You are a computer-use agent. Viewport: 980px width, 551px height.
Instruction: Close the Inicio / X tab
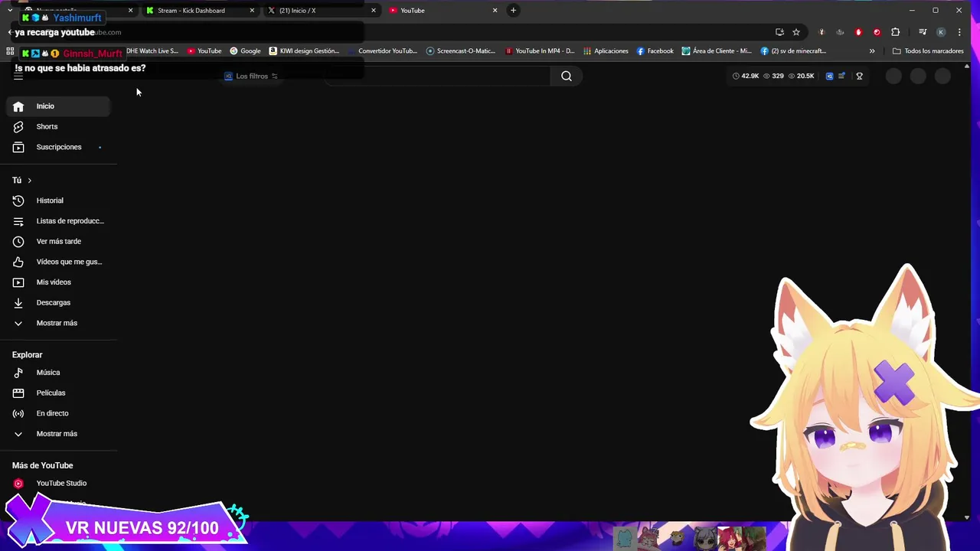pos(374,11)
